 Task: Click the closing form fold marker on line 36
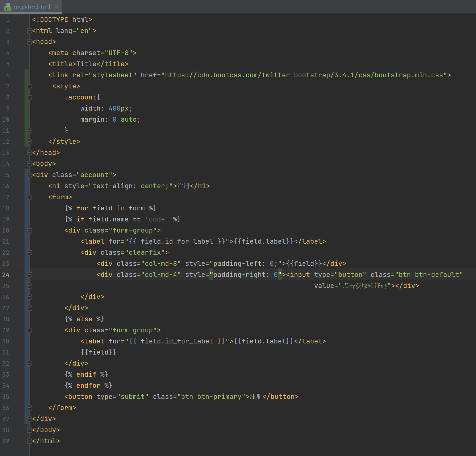tap(30, 408)
